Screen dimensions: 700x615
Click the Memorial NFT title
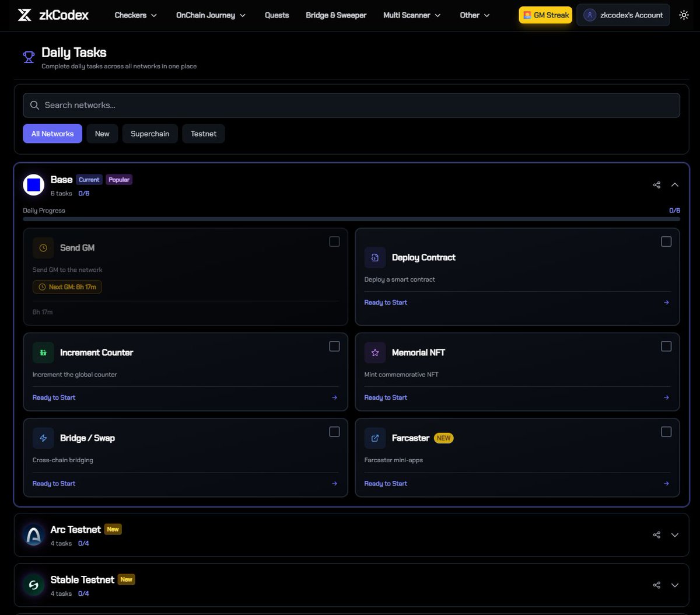[418, 353]
